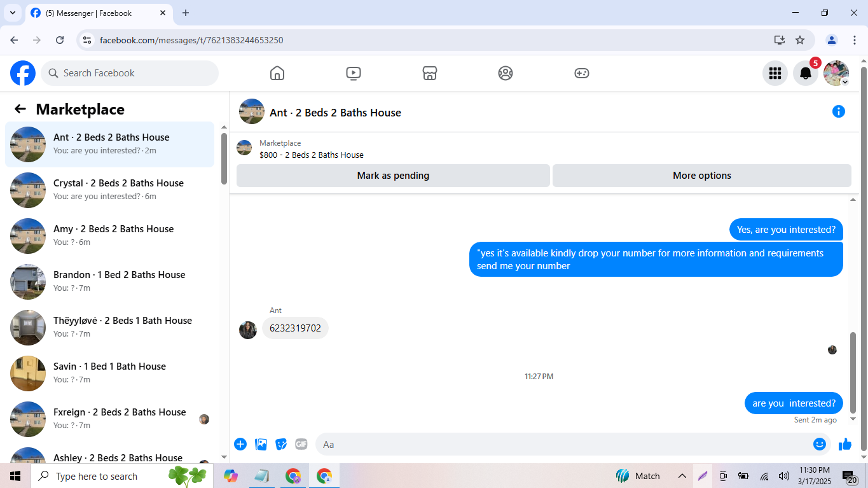Click the chat title Ant · 2 Beds 2 Baths House

click(x=335, y=113)
